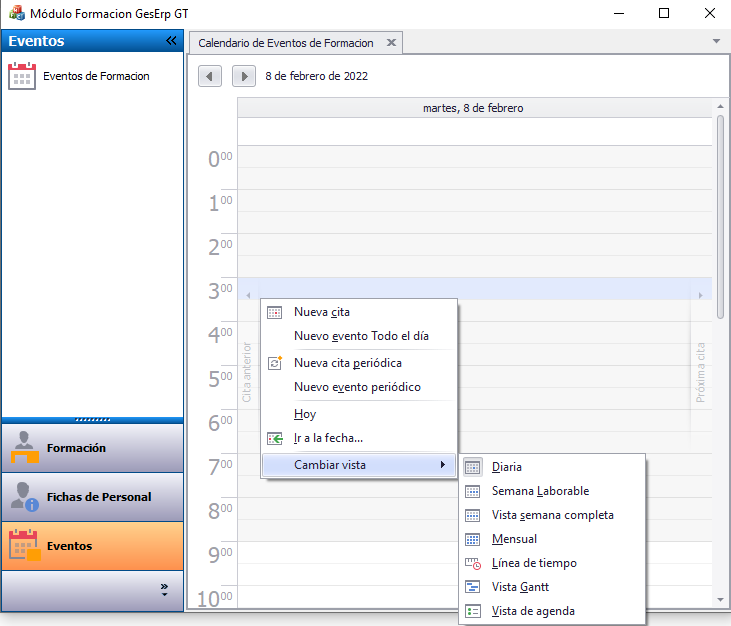This screenshot has width=731, height=626.
Task: Click the calendar vertical scrollbar thumb
Action: (x=720, y=217)
